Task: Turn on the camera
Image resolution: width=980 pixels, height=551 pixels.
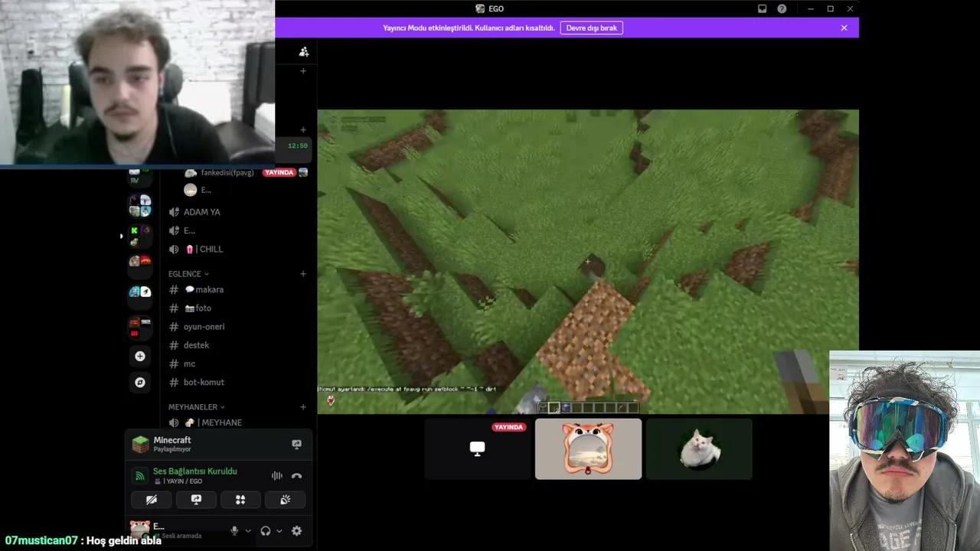Action: 152,500
